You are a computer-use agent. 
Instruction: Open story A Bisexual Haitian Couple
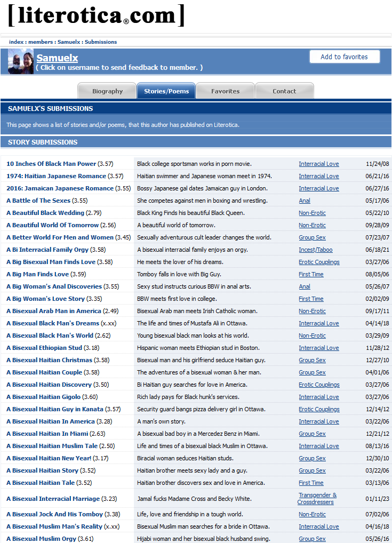44,372
